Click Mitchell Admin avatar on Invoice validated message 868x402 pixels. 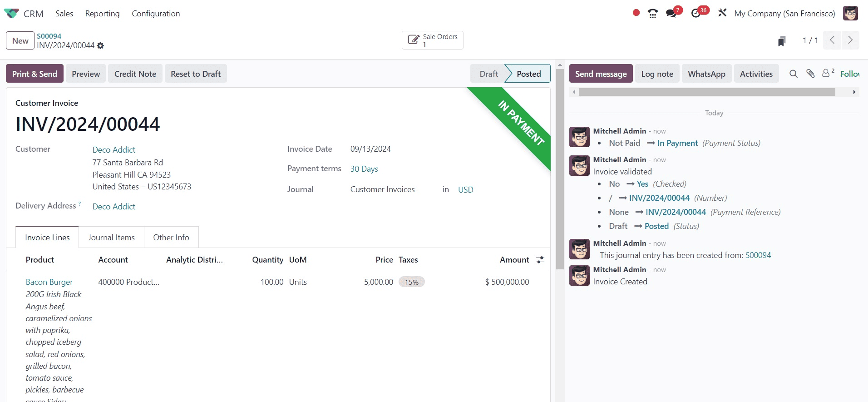pos(580,165)
